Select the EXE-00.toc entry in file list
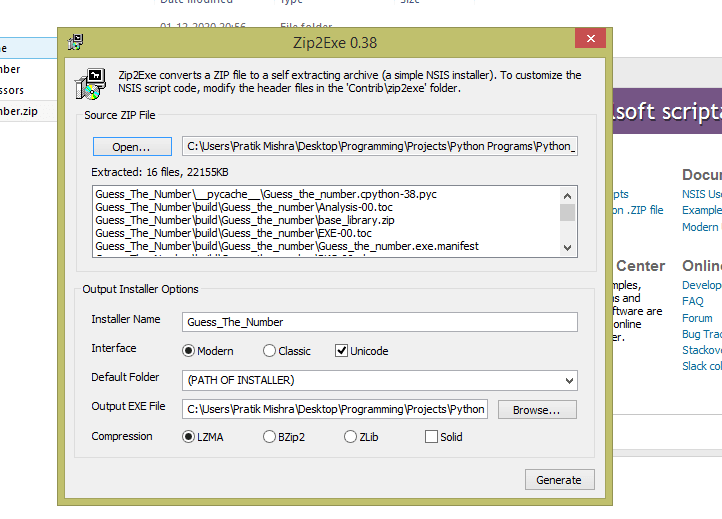This screenshot has height=519, width=722. [x=233, y=233]
